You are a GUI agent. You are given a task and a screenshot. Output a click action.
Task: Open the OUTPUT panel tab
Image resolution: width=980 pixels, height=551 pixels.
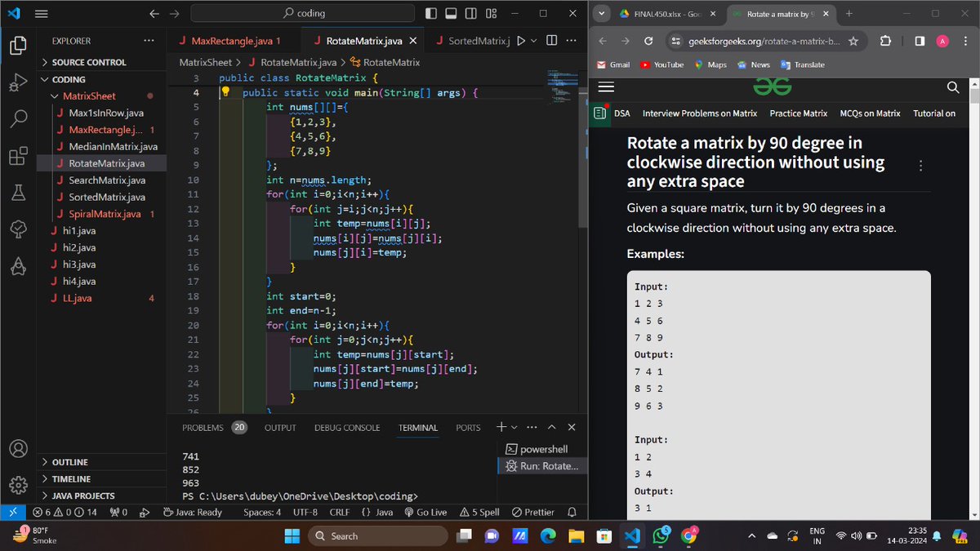click(280, 428)
